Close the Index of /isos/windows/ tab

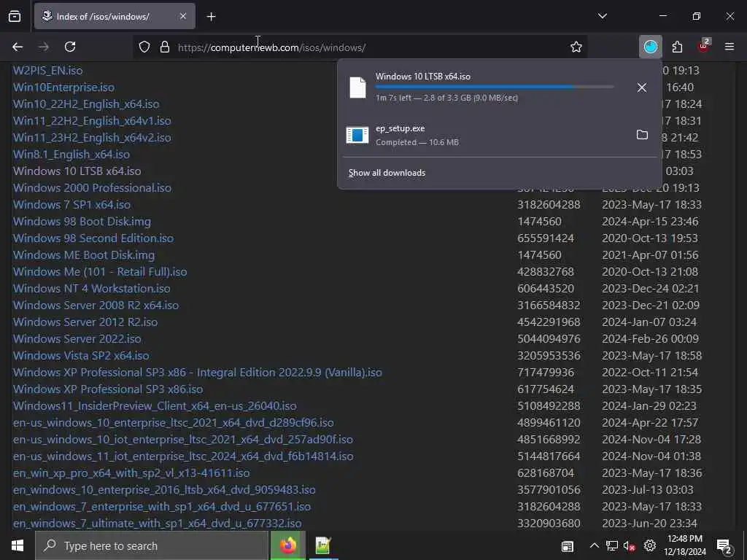(x=183, y=16)
